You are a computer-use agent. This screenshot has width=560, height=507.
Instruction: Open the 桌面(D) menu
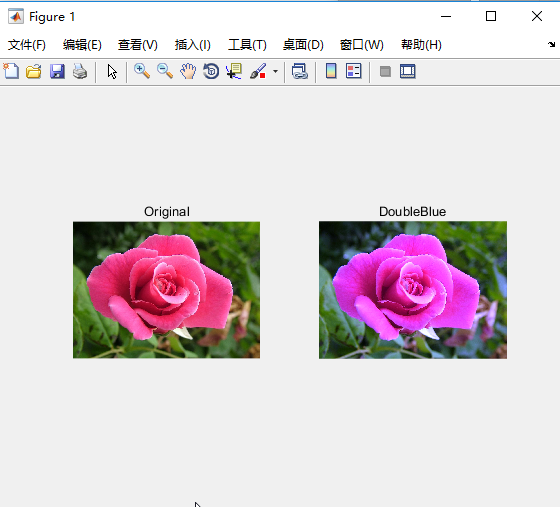point(303,45)
